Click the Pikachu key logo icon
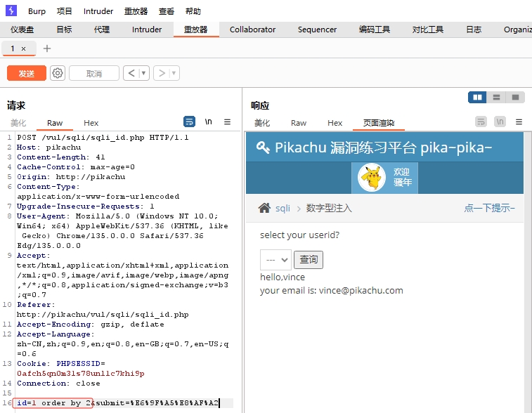The height and width of the screenshot is (413, 532). tap(263, 147)
